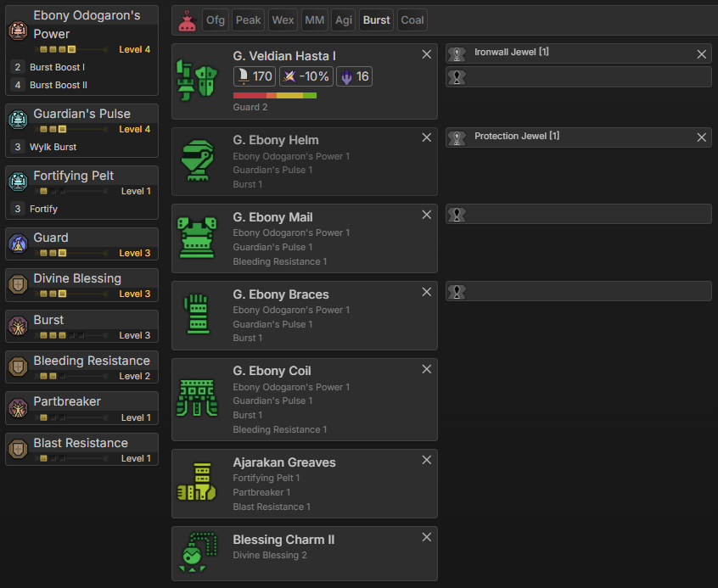Click the empty second weapon decoration slot

point(578,77)
